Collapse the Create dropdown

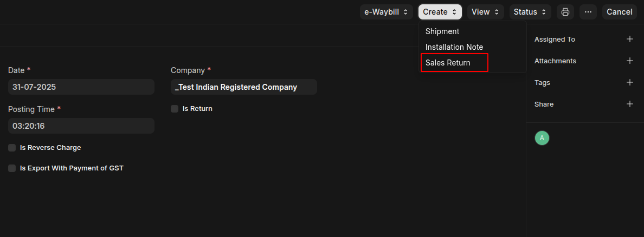[440, 12]
